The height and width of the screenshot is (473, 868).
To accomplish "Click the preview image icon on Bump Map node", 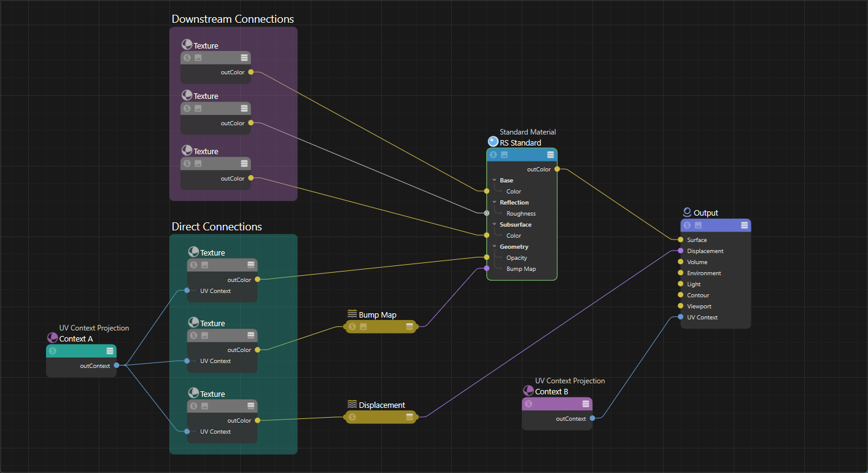I will [x=363, y=327].
